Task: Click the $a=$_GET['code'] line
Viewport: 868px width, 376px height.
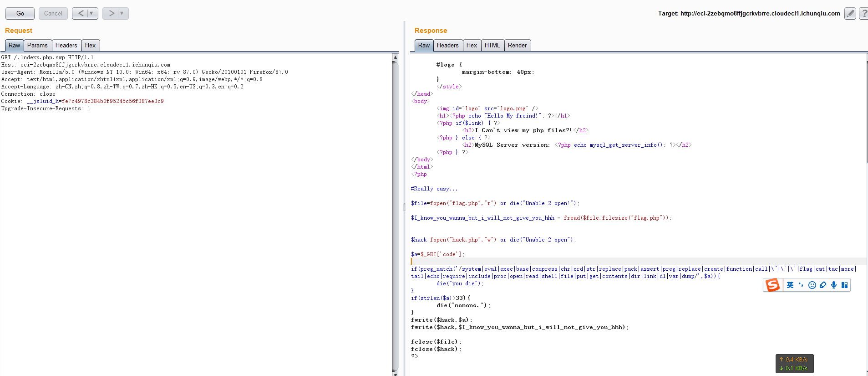Action: click(437, 254)
